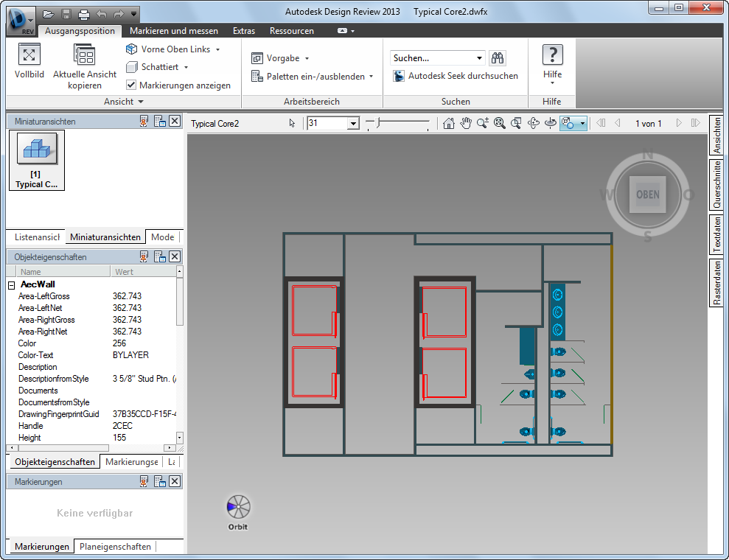Open the Ressourcen ribbon tab
The width and height of the screenshot is (729, 560).
[x=291, y=31]
